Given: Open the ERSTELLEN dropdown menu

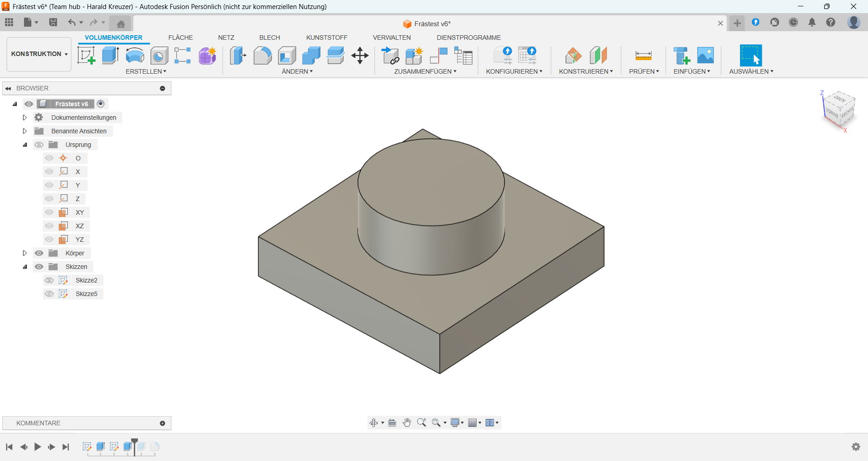Looking at the screenshot, I should tap(146, 71).
